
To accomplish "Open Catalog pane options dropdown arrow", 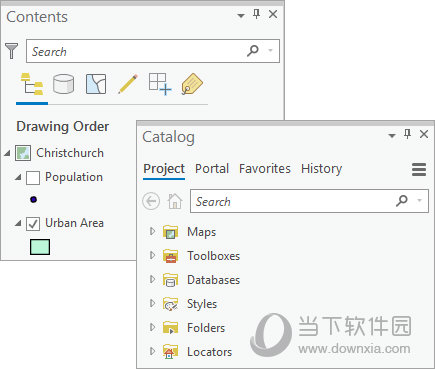I will coord(392,135).
